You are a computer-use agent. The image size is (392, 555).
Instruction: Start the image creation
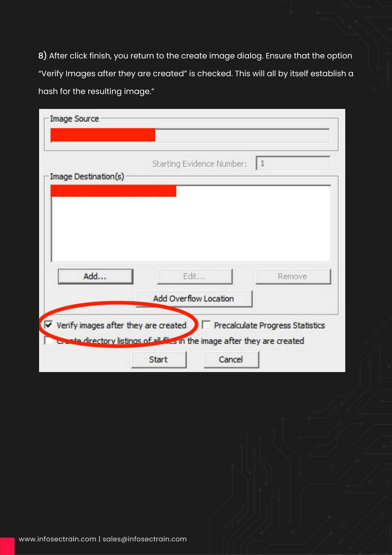point(159,359)
